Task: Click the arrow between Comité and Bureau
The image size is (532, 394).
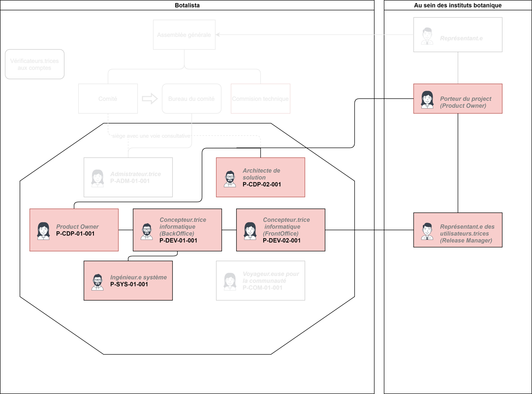Action: point(150,99)
